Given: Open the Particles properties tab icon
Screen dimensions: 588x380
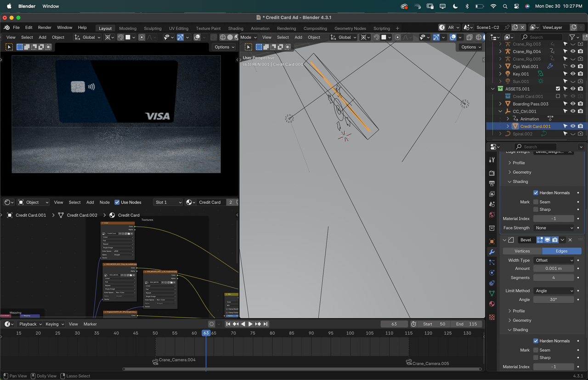Looking at the screenshot, I should coord(492,262).
